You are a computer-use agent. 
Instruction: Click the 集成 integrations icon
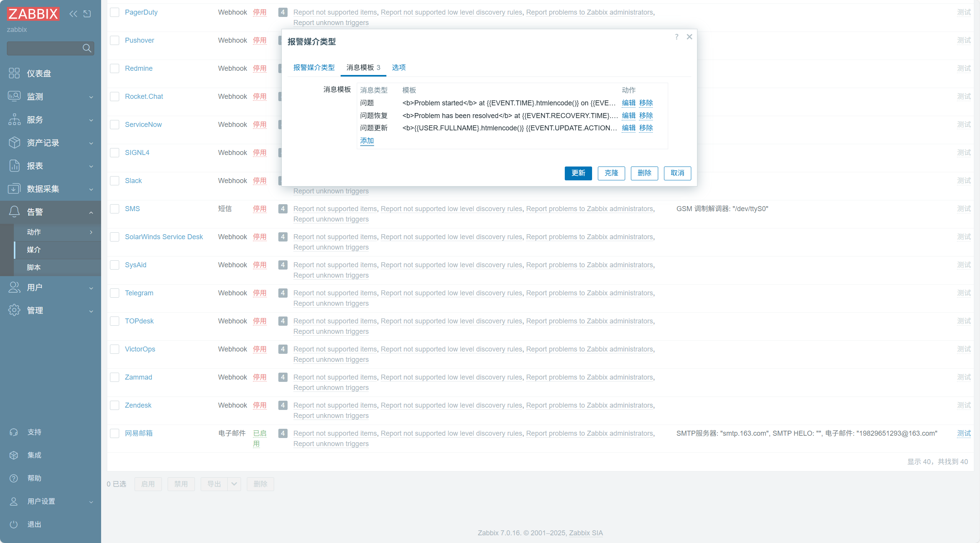14,455
